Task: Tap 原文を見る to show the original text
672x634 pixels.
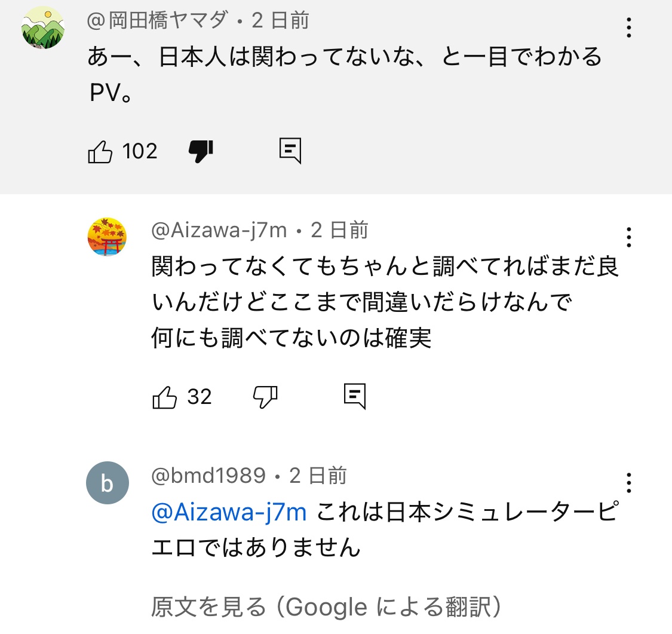Action: pos(208,608)
